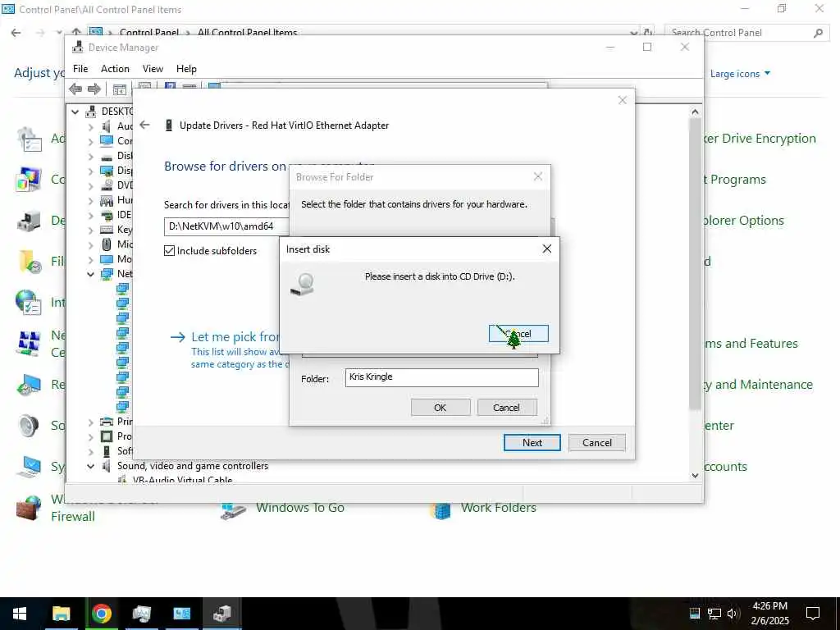This screenshot has height=630, width=840.
Task: Open Network and Sharing Center icon
Action: click(x=29, y=344)
